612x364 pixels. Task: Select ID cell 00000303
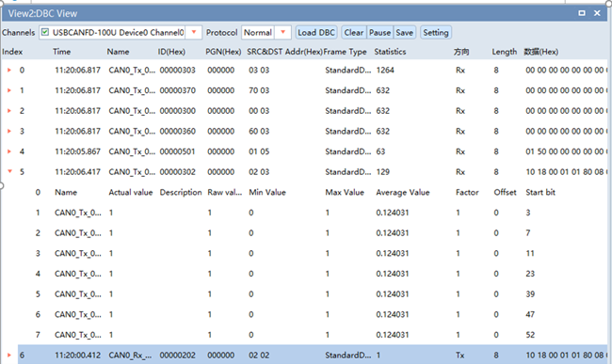click(178, 71)
